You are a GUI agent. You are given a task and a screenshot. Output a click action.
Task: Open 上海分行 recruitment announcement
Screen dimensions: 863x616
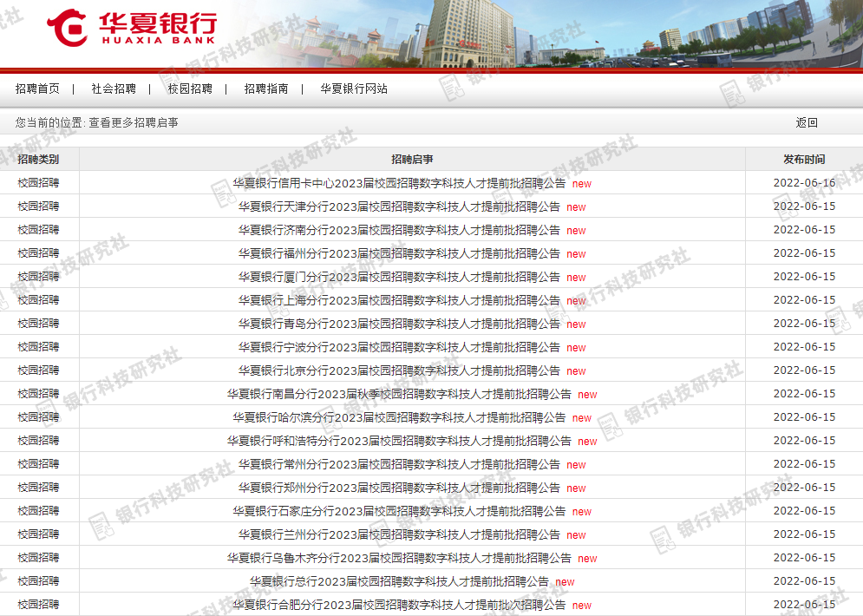399,300
